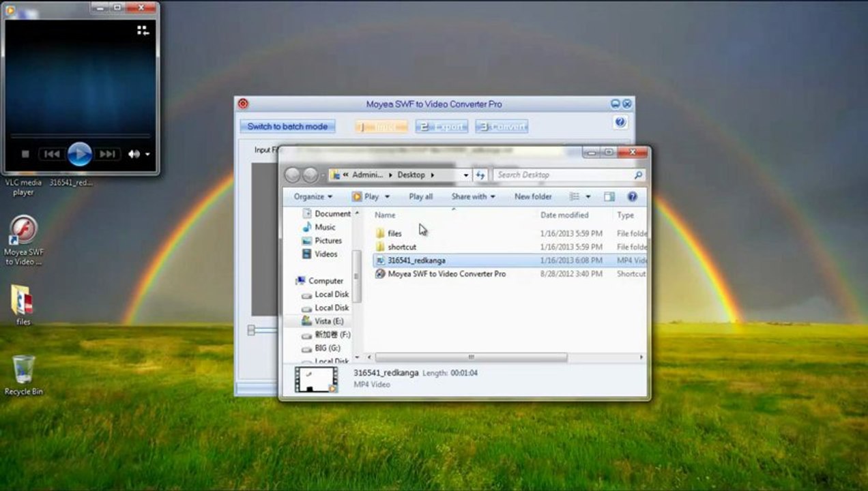Skip to previous track in media player

pos(51,154)
